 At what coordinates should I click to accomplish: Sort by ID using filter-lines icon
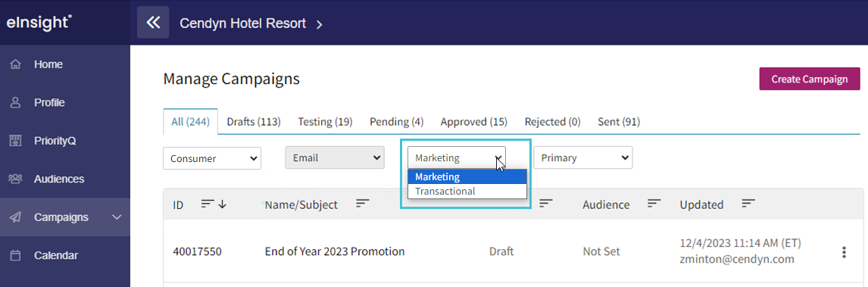207,204
